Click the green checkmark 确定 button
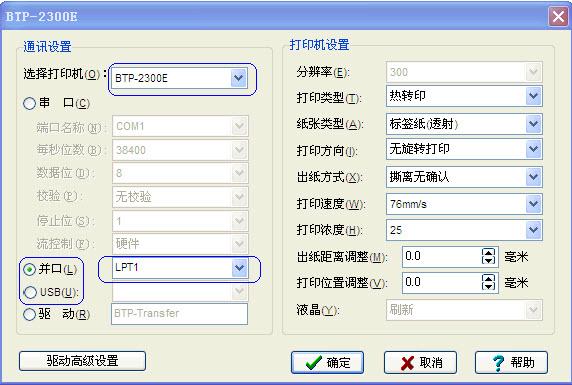Screen dimensions: 572x385 coord(327,362)
